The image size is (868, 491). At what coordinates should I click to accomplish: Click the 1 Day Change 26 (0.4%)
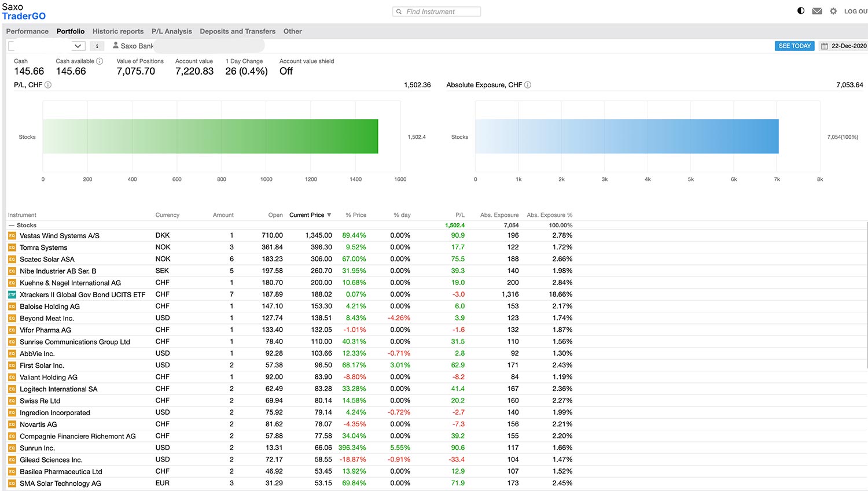click(x=247, y=71)
